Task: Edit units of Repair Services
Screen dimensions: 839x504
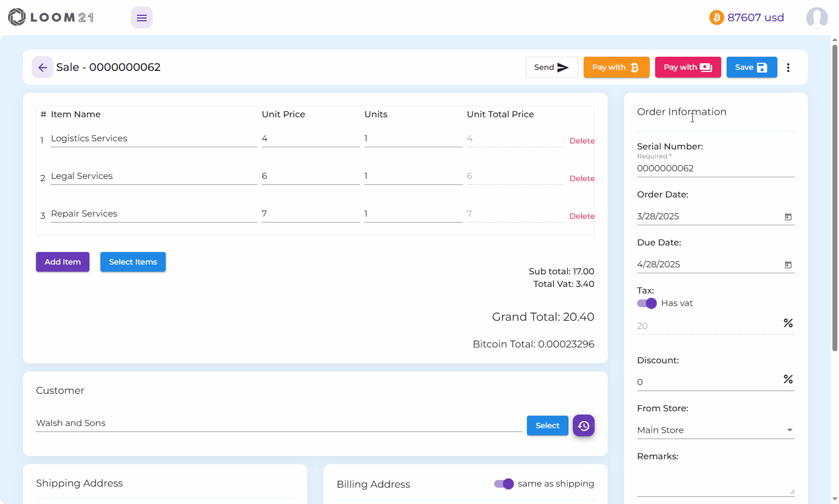Action: [x=413, y=214]
